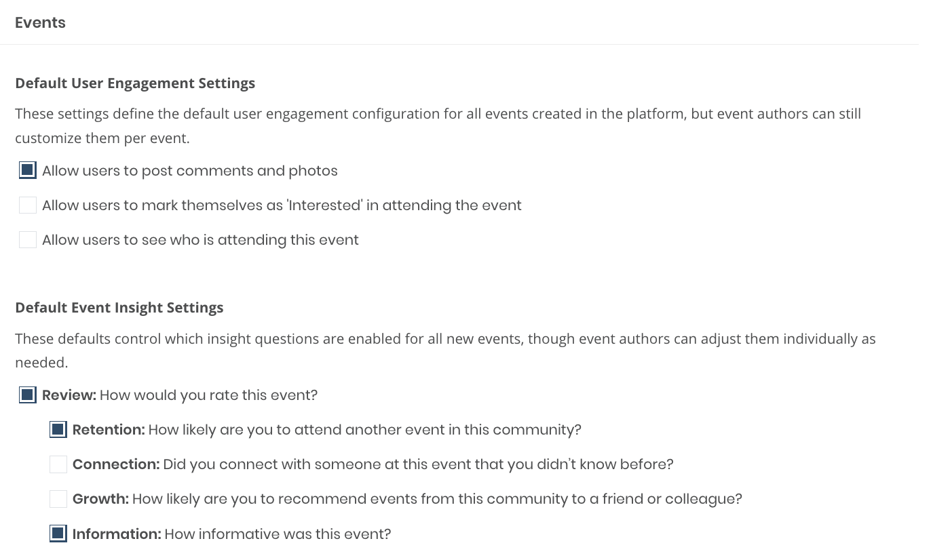Check the Growth question checkbox
Viewport: 931px width, 560px height.
click(58, 499)
